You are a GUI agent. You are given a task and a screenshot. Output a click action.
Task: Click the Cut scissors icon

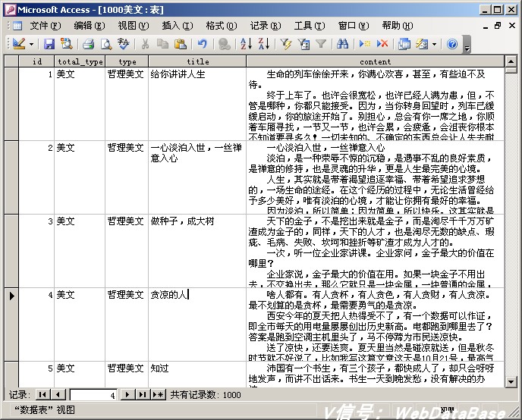[145, 44]
